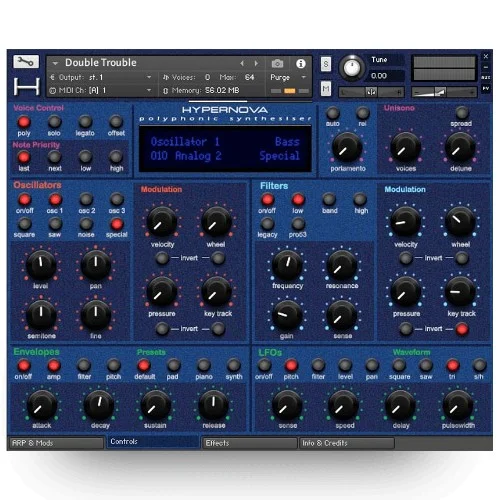Click the output icon beside Output label

[x=53, y=77]
